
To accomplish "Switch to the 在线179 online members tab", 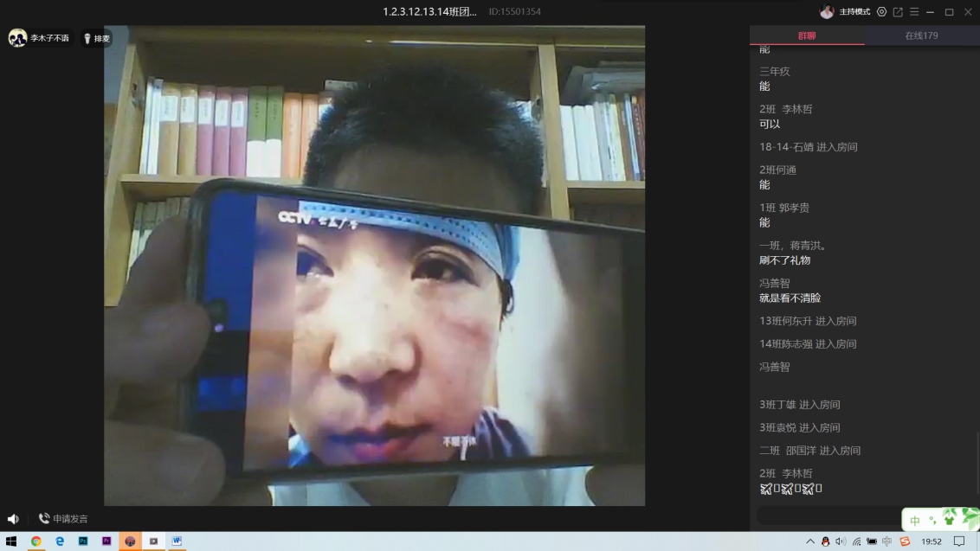I will (x=922, y=35).
